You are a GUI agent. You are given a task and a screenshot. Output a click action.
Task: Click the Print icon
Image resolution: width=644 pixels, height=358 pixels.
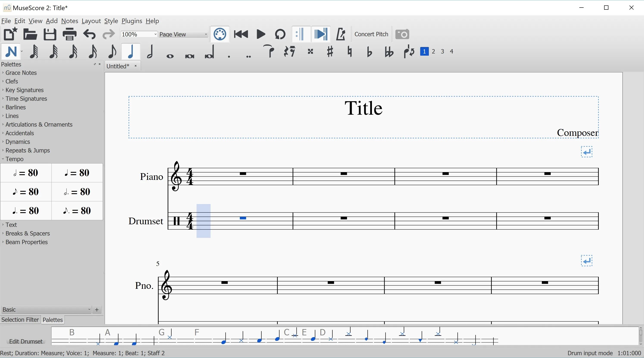coord(69,34)
